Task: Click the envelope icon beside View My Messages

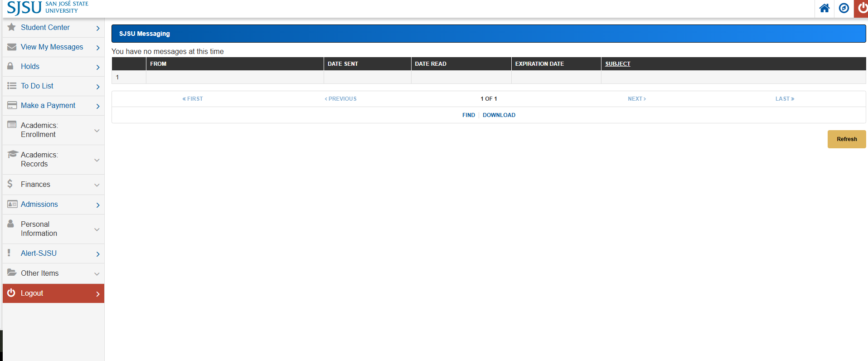Action: coord(12,47)
